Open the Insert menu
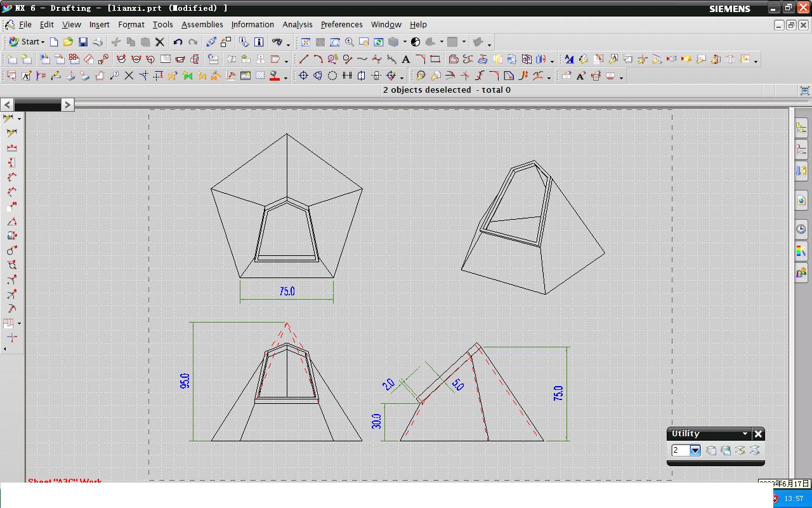812x508 pixels. (x=99, y=25)
